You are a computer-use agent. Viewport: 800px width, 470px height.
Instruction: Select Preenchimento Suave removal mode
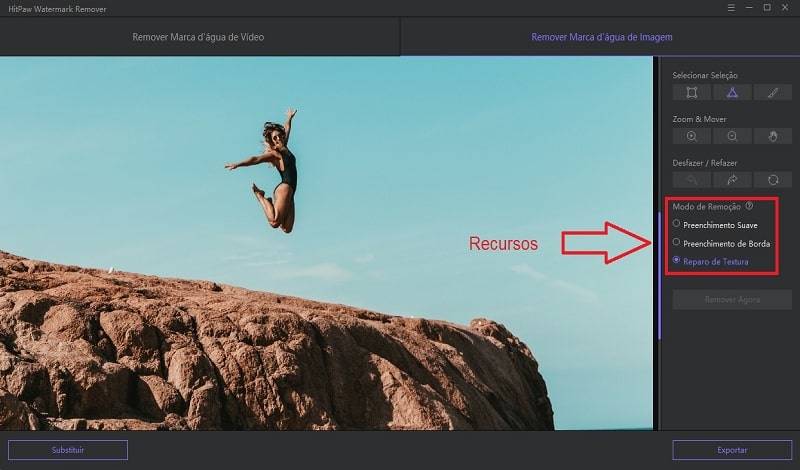(677, 224)
